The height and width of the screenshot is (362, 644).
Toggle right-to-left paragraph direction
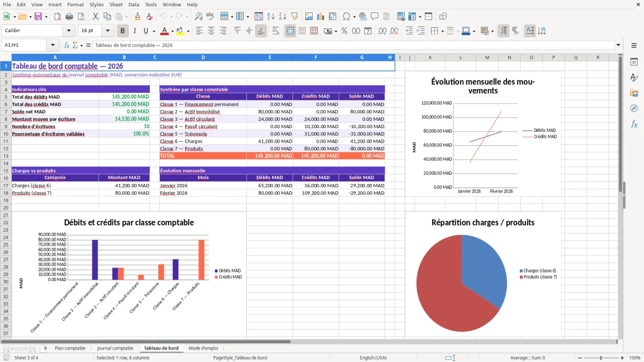tap(515, 31)
